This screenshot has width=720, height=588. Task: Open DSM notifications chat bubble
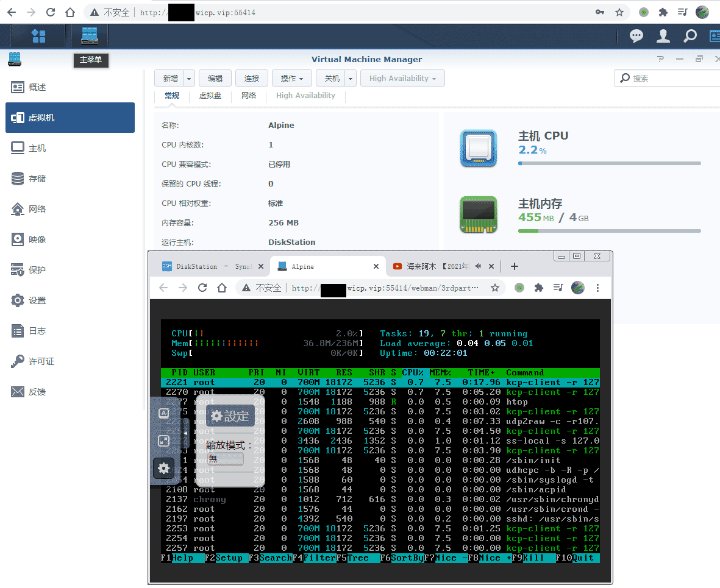[x=636, y=37]
